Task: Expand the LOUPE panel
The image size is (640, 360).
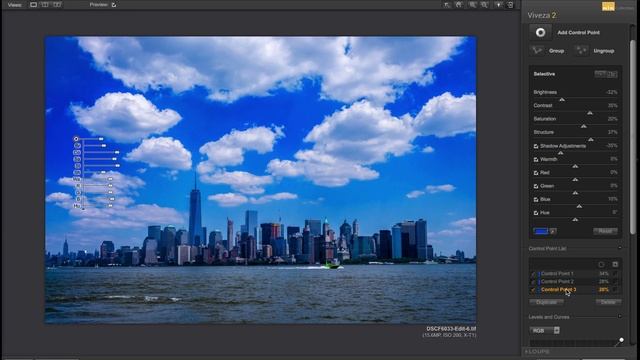Action: click(x=538, y=351)
